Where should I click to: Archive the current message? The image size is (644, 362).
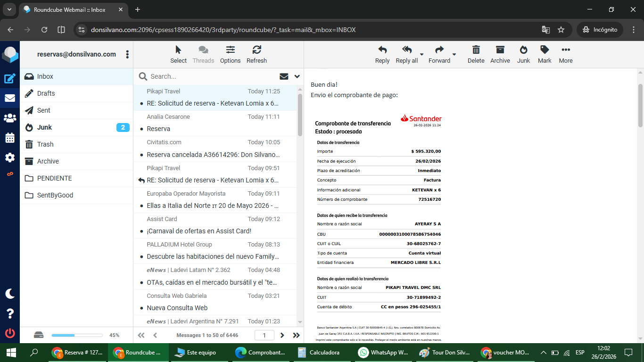tap(500, 54)
